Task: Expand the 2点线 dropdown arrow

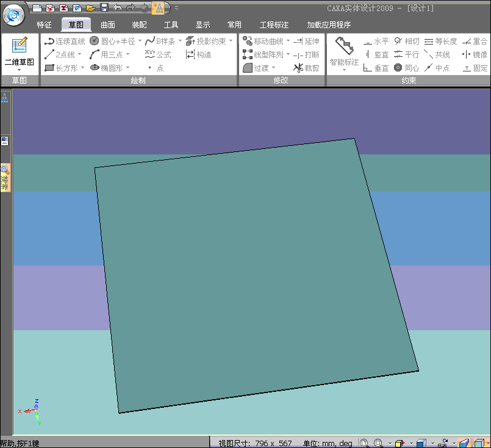Action: coord(80,54)
